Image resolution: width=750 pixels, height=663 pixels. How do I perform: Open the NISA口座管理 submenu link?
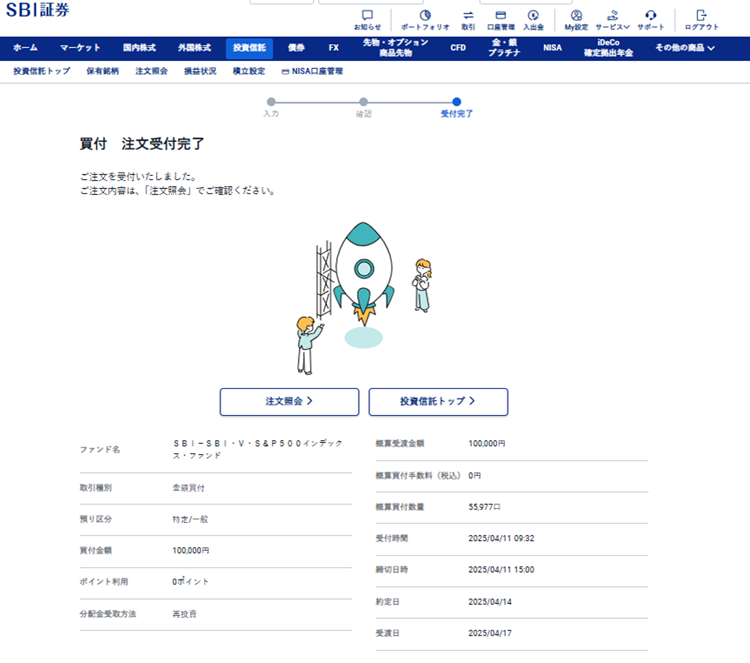tap(312, 71)
